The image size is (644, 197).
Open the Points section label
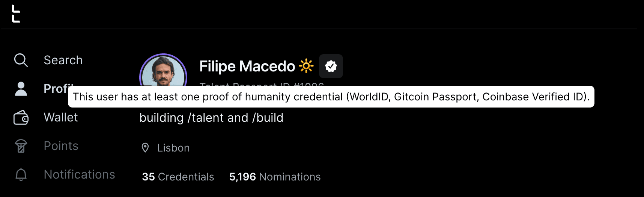point(61,146)
